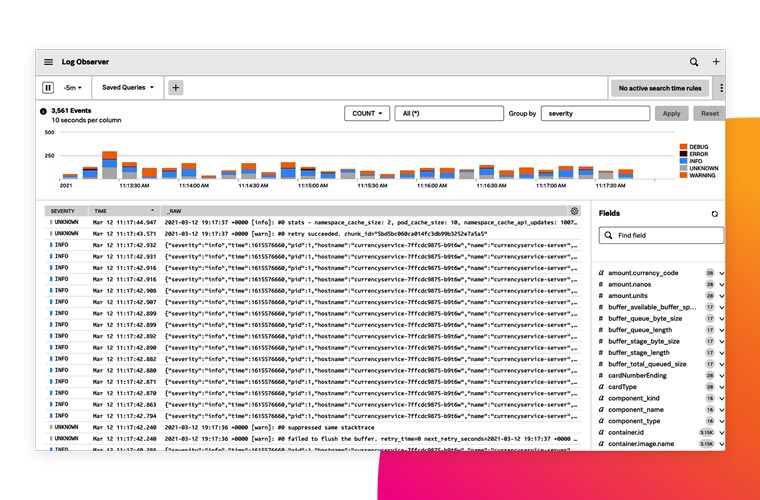The image size is (760, 500).
Task: Open log row at 11:17:42.882
Action: (x=313, y=359)
